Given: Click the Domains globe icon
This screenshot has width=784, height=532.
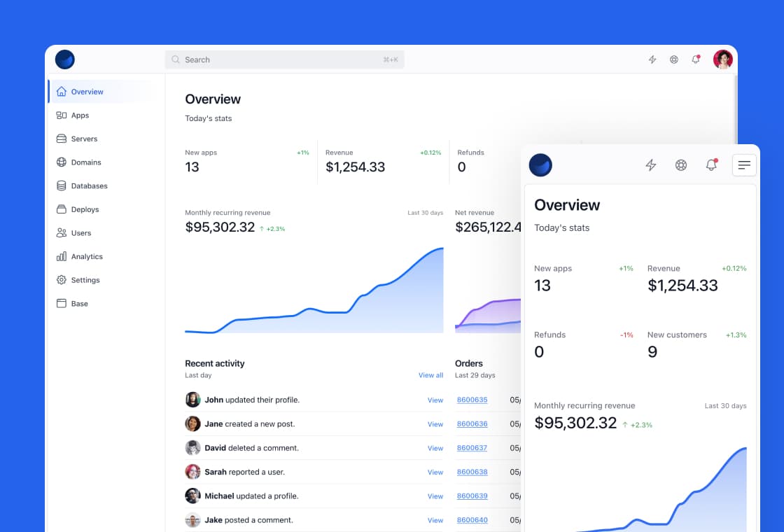Looking at the screenshot, I should coord(62,162).
